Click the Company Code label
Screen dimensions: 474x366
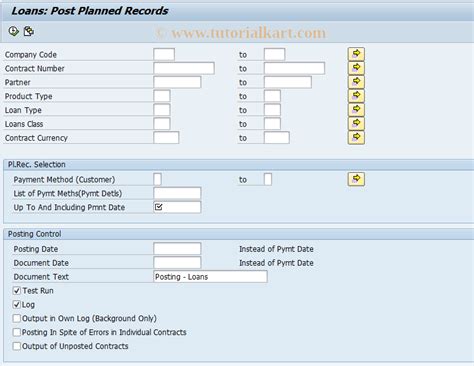(x=31, y=55)
